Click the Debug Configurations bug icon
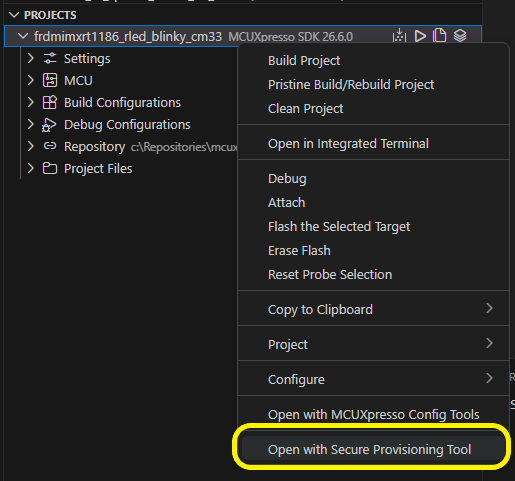The width and height of the screenshot is (515, 481). pyautogui.click(x=49, y=125)
